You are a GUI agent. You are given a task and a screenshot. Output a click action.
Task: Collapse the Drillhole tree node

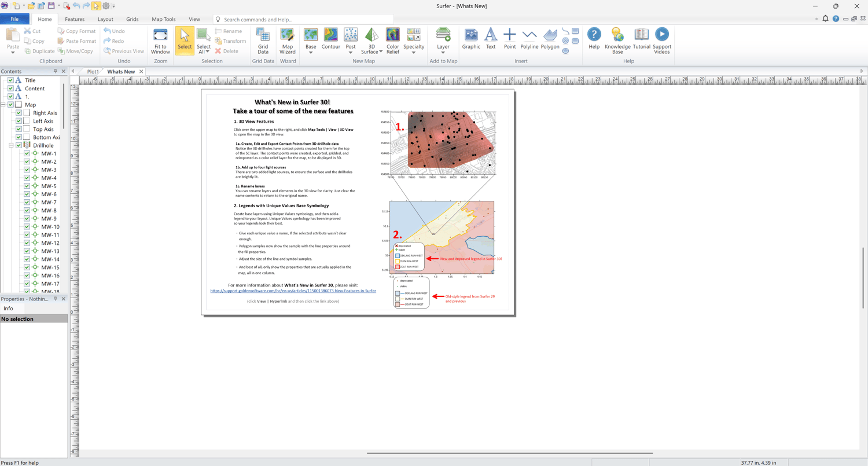[x=11, y=145]
